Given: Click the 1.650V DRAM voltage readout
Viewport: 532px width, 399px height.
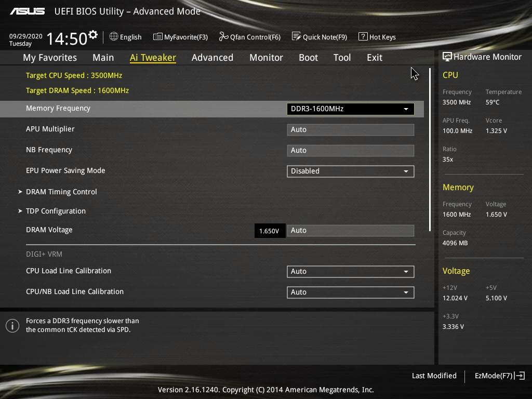Looking at the screenshot, I should coord(270,231).
